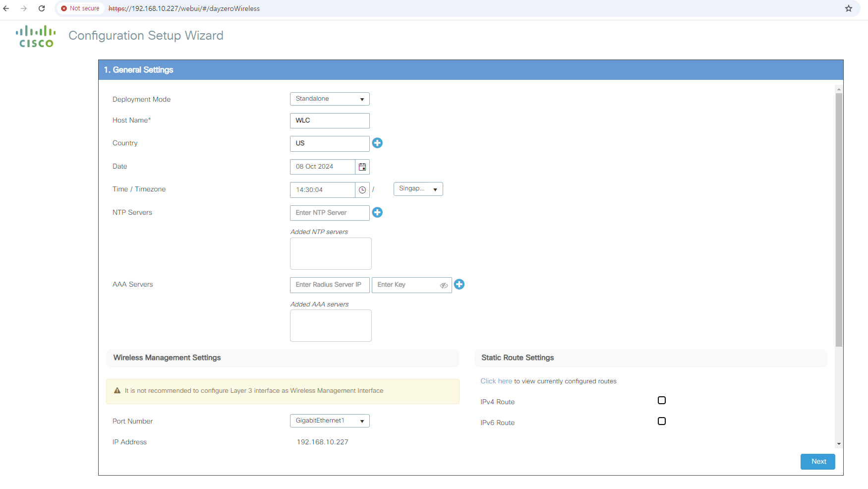Click the Enter NTP Server field
Screen dimensions: 868x489
click(x=330, y=213)
